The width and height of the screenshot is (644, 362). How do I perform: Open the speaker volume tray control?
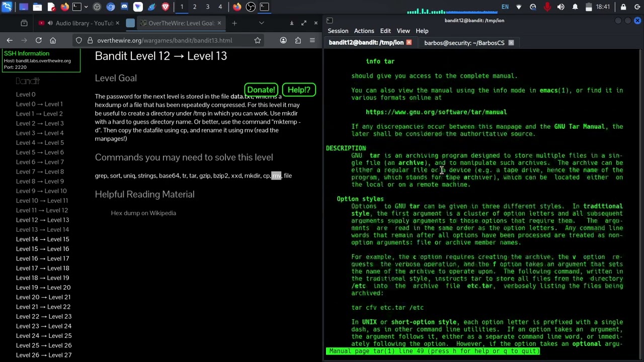pos(560,7)
